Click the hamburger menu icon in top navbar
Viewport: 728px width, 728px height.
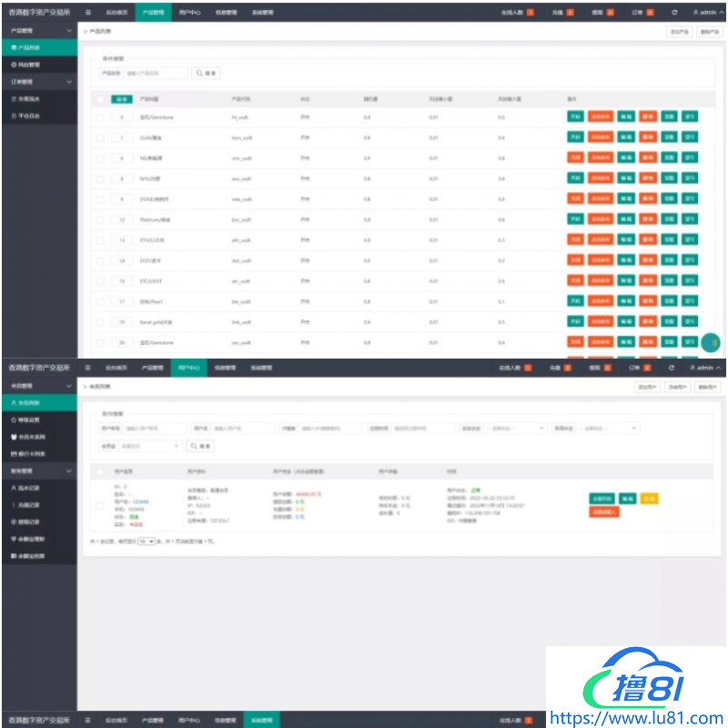tap(87, 13)
